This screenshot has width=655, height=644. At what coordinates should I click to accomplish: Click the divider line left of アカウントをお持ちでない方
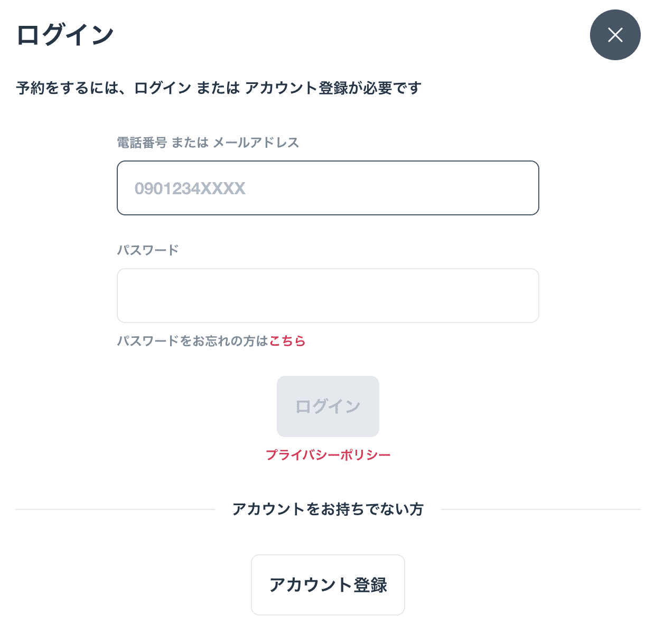click(x=115, y=509)
